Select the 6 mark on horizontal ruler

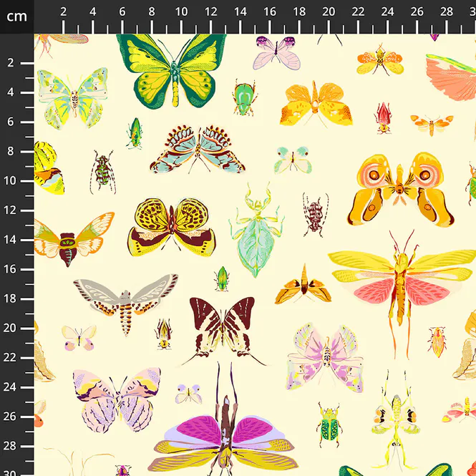pyautogui.click(x=122, y=12)
